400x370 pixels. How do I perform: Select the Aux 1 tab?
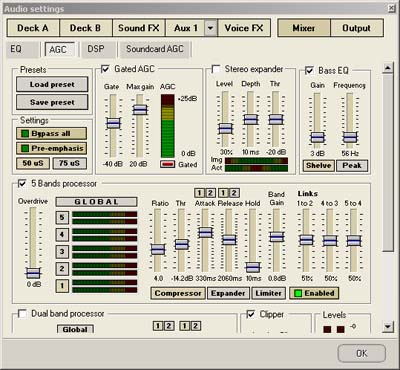[x=186, y=28]
